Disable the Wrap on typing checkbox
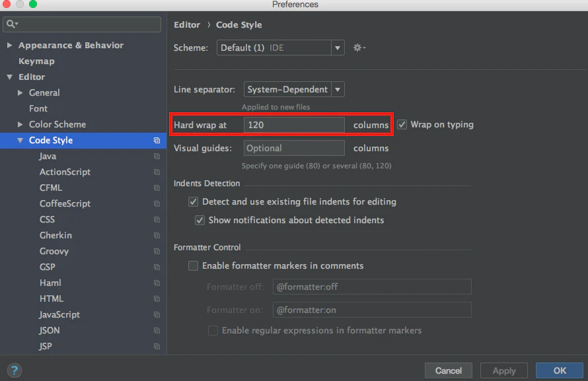This screenshot has height=381, width=588. tap(402, 124)
